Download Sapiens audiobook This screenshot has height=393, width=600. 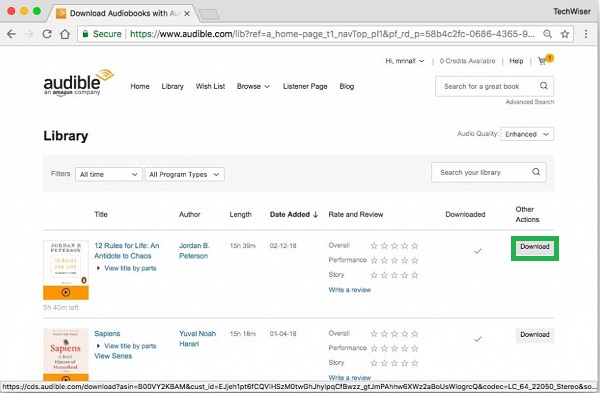click(535, 335)
